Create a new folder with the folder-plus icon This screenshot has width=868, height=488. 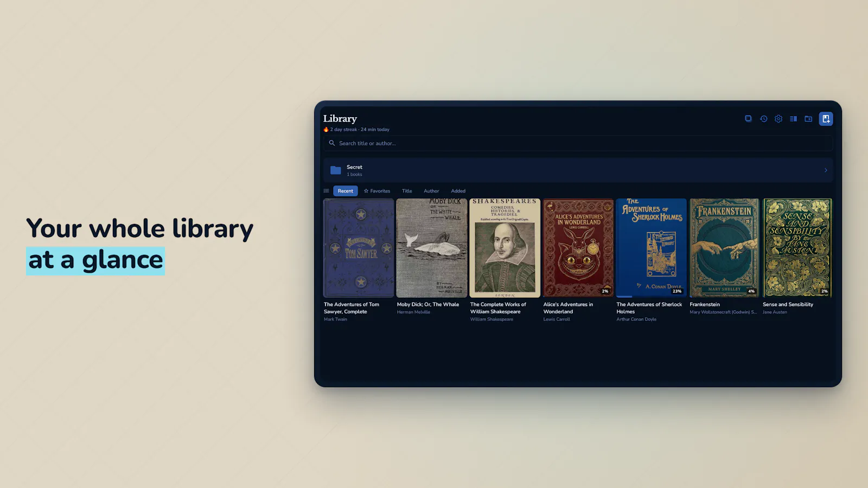[x=808, y=119]
